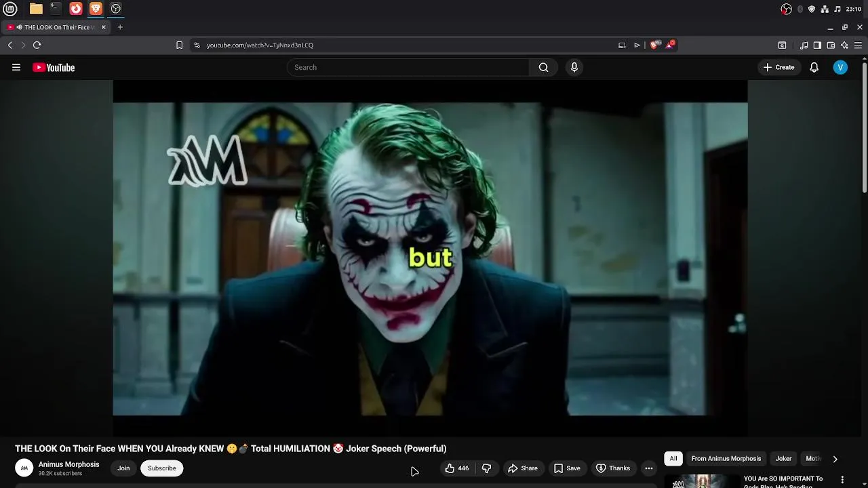Go to YouTube home via logo
The image size is (868, 488).
point(54,67)
